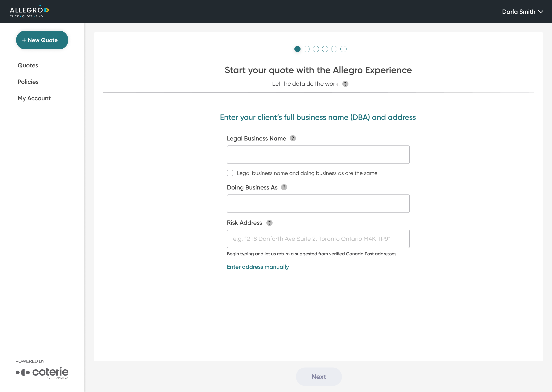Jump to the second progress step dot
This screenshot has height=392, width=552.
click(x=306, y=49)
